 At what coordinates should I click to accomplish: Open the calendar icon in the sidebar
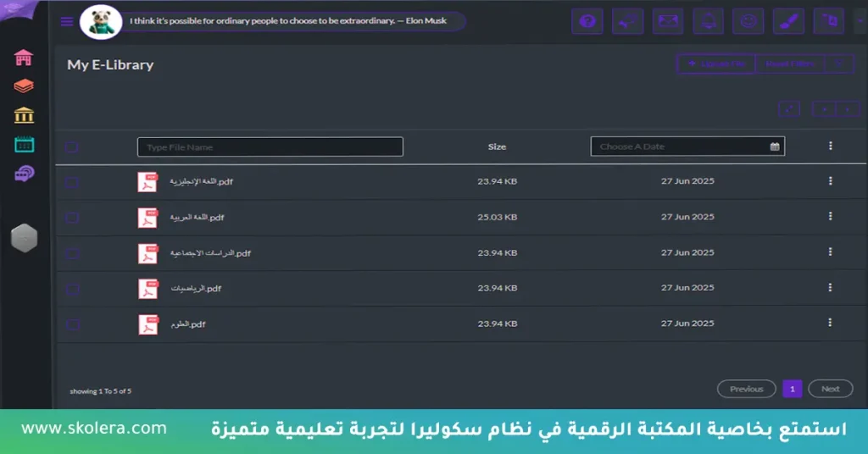(x=24, y=144)
